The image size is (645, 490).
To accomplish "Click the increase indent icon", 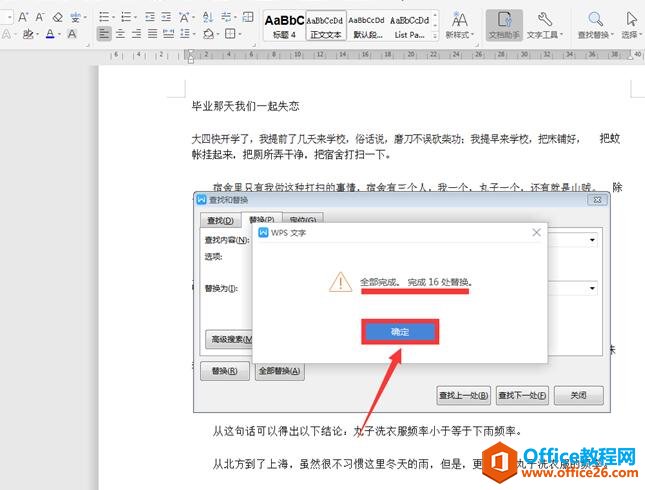I will click(166, 17).
